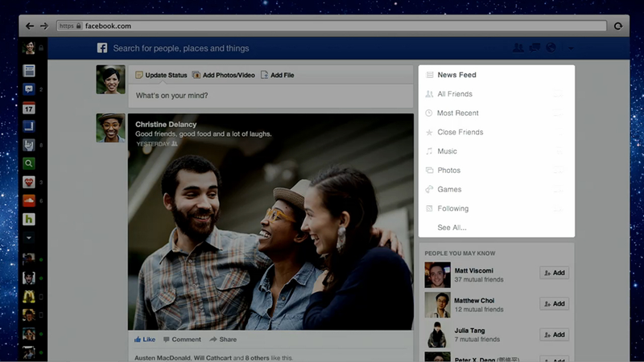Expand more apps arrow in the left sidebar
This screenshot has width=644, height=362.
click(29, 237)
